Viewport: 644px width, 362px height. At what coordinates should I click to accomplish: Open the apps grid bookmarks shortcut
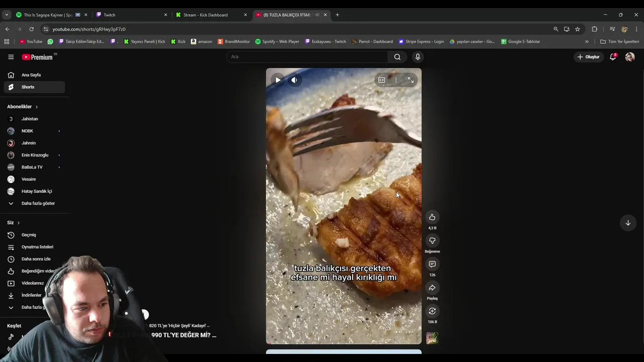pos(7,42)
